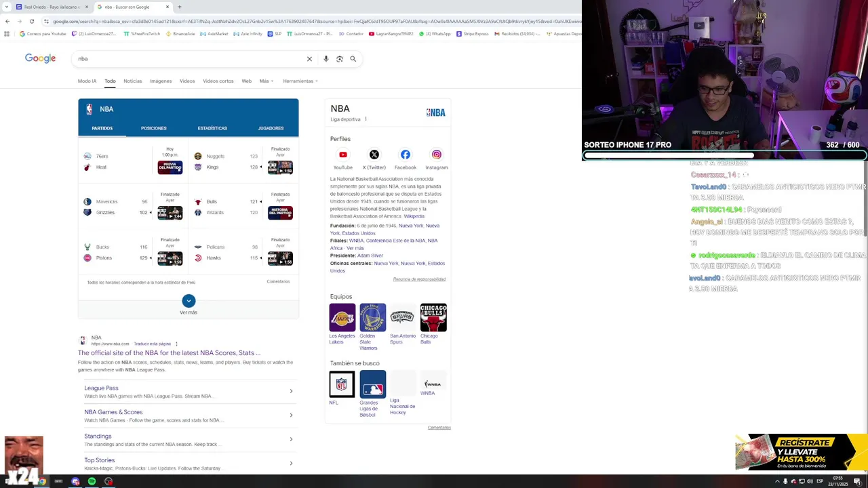Open the Adam Silver link

point(370,256)
